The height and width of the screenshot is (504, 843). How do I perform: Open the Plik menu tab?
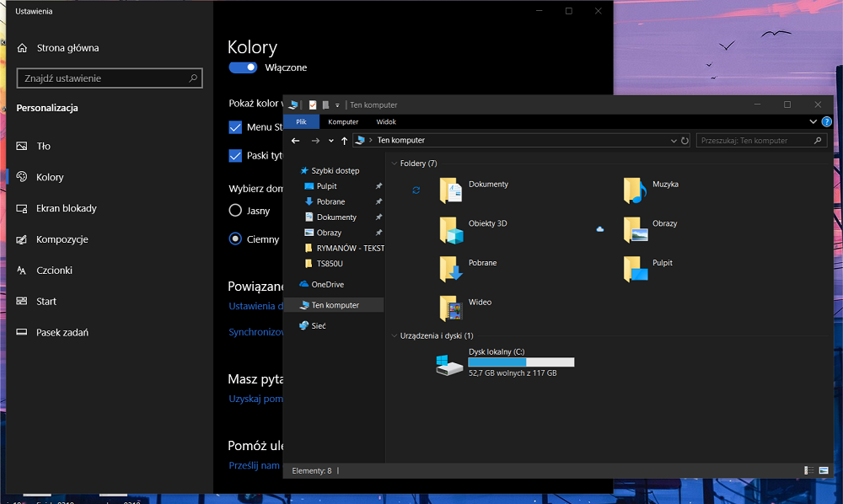click(301, 122)
